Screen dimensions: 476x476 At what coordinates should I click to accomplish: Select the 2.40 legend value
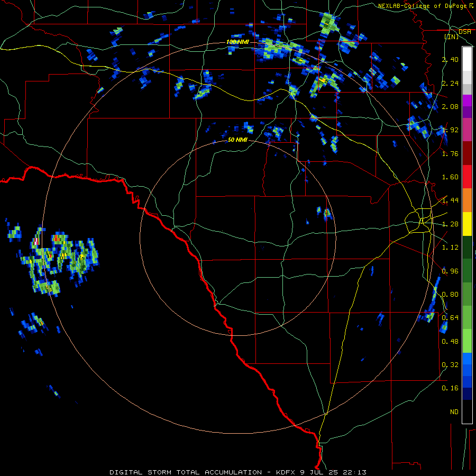coord(450,59)
